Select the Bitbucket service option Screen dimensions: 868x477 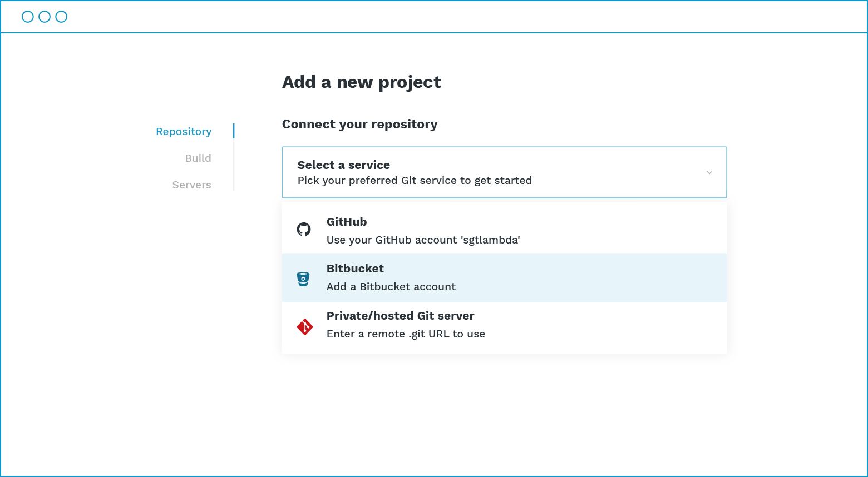pyautogui.click(x=355, y=269)
